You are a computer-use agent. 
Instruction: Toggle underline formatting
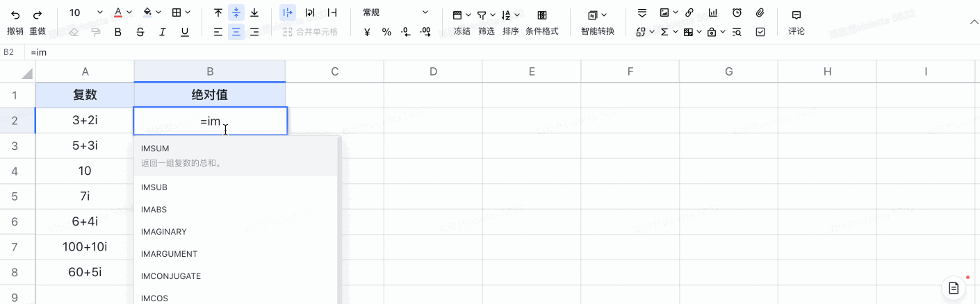coord(185,31)
